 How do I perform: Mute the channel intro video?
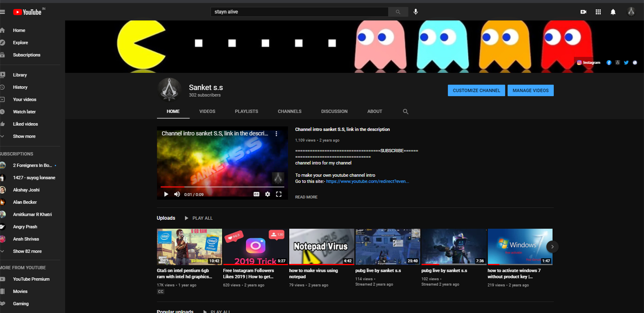pyautogui.click(x=177, y=194)
